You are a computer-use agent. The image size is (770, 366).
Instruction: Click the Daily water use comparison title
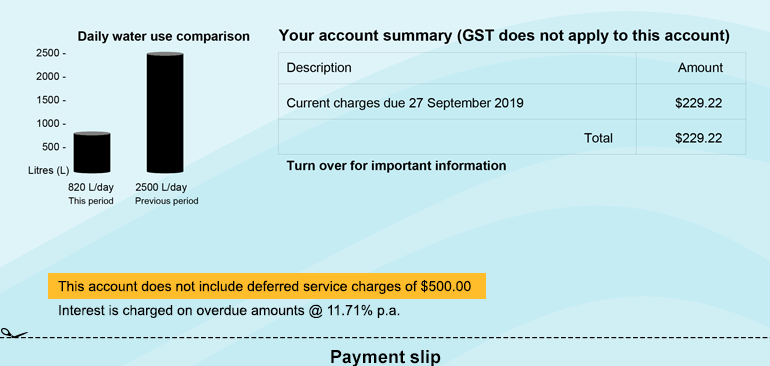click(x=164, y=36)
